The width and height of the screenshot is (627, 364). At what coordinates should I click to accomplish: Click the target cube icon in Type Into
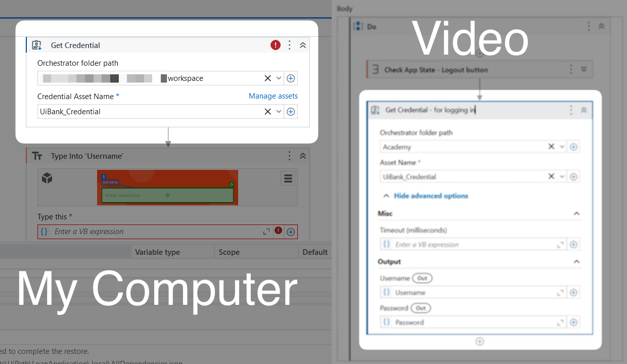pyautogui.click(x=47, y=178)
